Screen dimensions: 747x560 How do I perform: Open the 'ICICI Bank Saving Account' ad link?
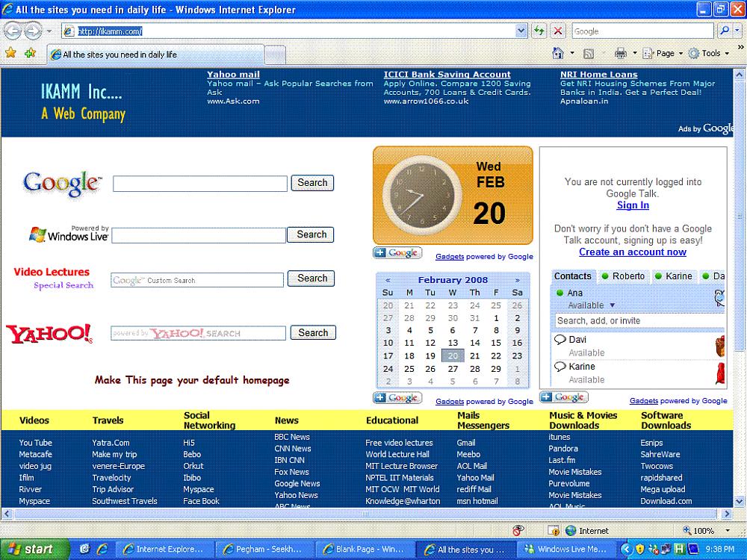[x=447, y=74]
